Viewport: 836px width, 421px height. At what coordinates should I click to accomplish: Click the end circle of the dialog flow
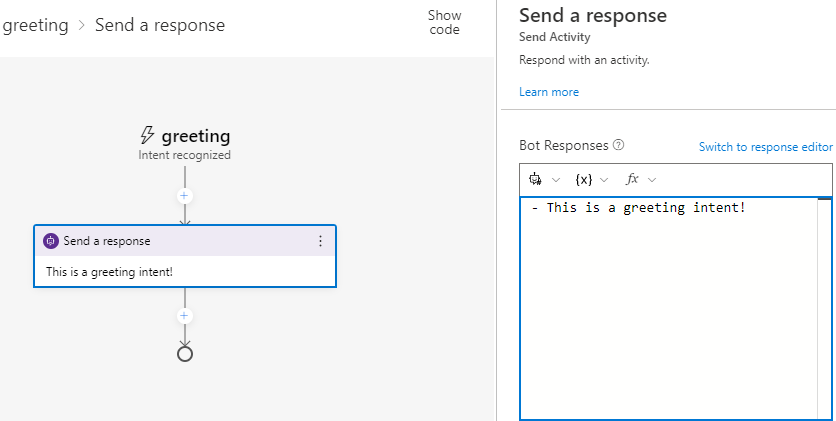[184, 353]
